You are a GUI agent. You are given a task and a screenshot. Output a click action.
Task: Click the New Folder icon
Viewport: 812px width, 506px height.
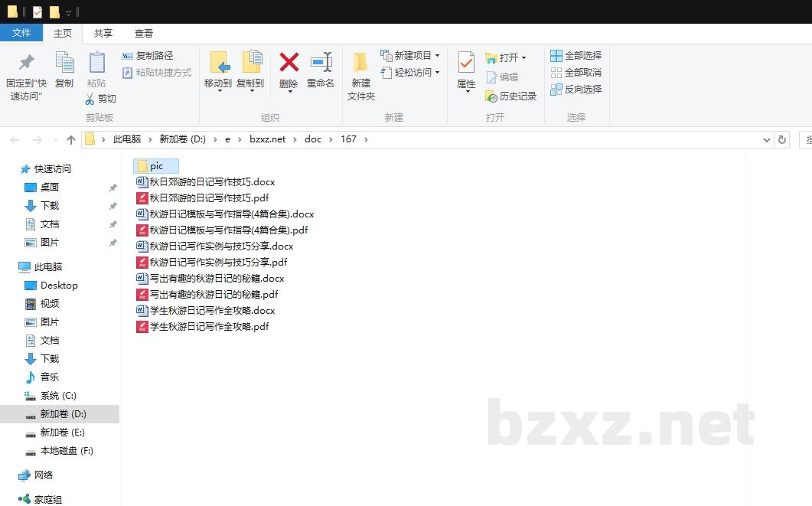[360, 63]
